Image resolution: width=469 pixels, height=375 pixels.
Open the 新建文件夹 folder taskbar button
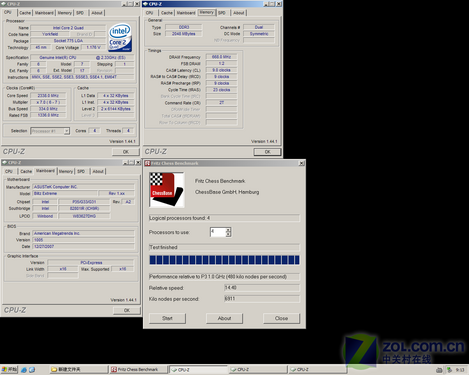coord(79,370)
